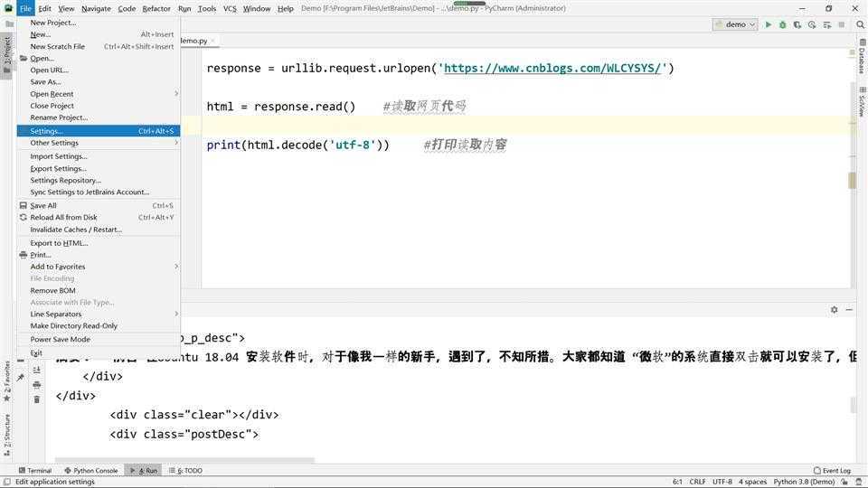Switch to the Terminal tab
This screenshot has width=868, height=488.
(x=35, y=470)
